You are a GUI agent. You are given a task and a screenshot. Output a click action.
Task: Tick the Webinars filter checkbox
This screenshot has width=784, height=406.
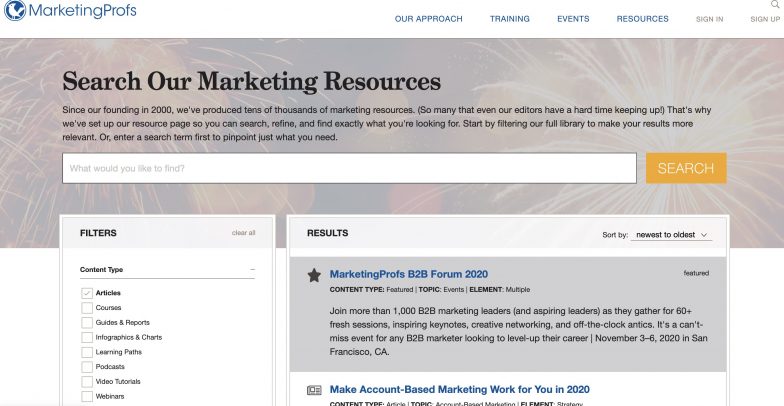pos(87,396)
